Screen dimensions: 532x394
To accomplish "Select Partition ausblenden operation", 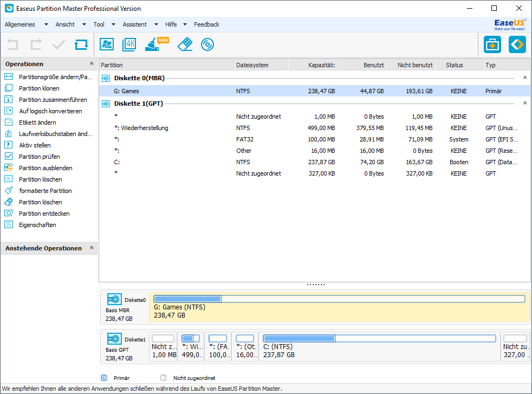I will click(x=38, y=168).
